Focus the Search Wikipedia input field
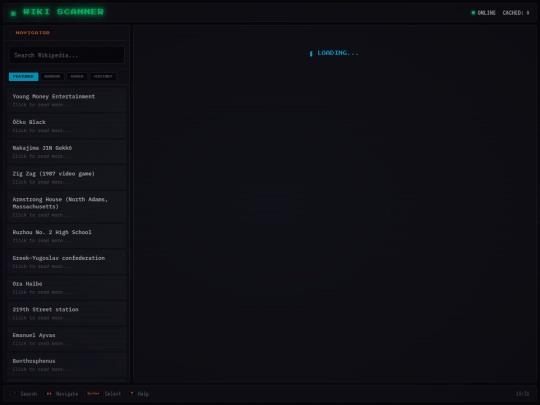The width and height of the screenshot is (540, 405). 67,55
